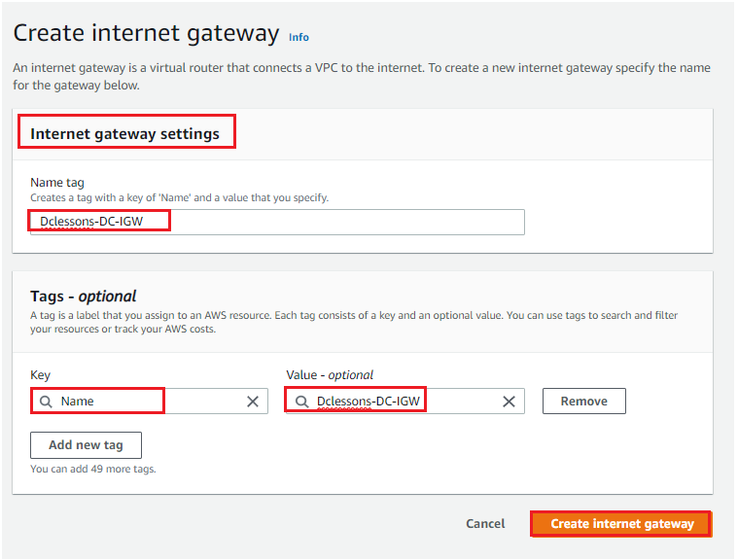Click the search icon in Key field
The width and height of the screenshot is (738, 560).
tap(46, 402)
